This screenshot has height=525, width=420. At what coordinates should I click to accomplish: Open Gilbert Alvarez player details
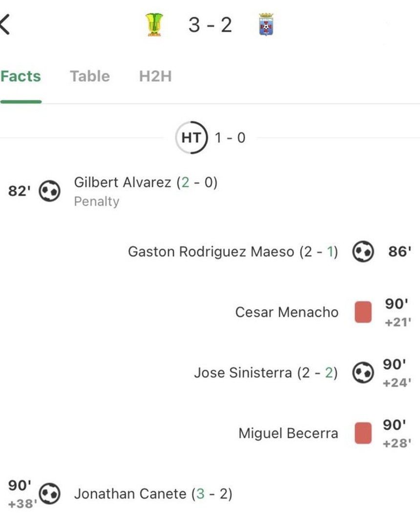(122, 183)
